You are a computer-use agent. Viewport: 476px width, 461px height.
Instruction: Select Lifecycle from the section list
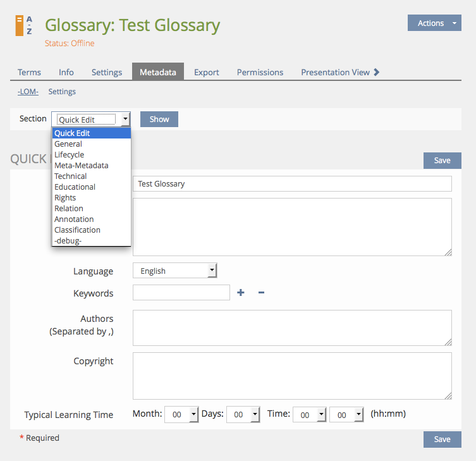click(x=69, y=155)
